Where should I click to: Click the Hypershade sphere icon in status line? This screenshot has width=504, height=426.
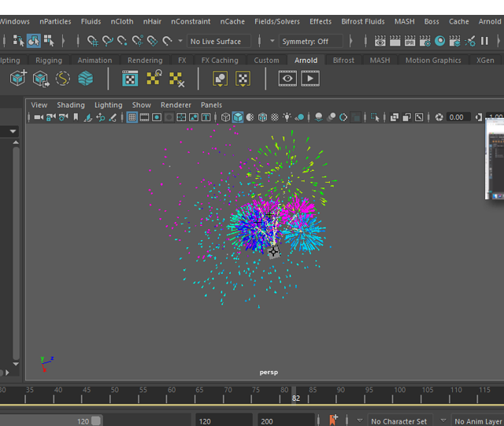click(x=439, y=41)
